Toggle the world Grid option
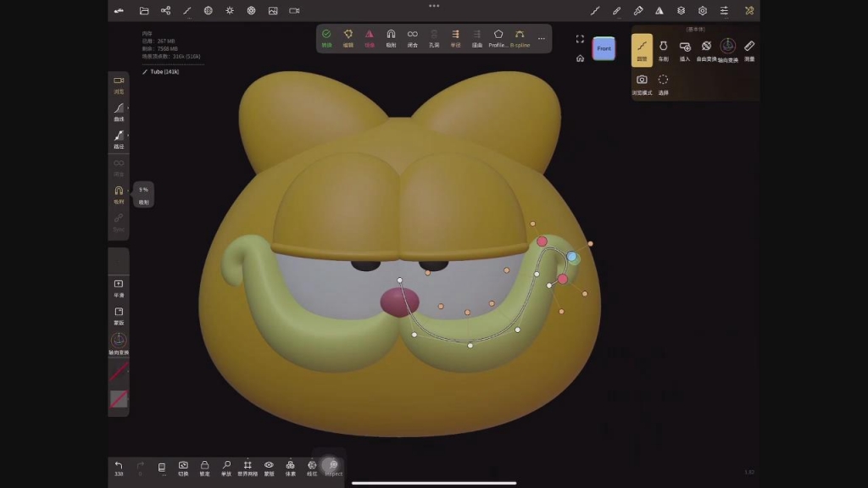 tap(248, 468)
